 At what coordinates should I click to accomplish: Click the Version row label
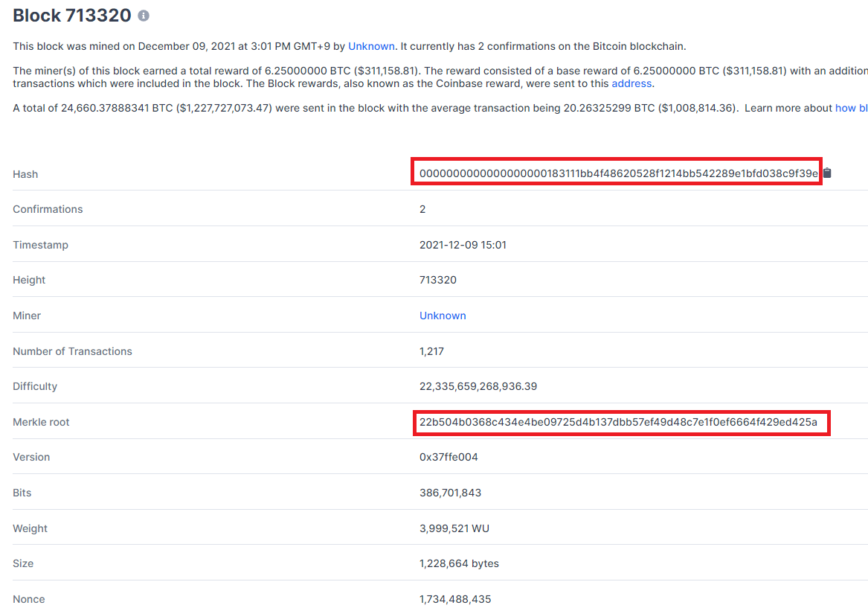tap(31, 457)
